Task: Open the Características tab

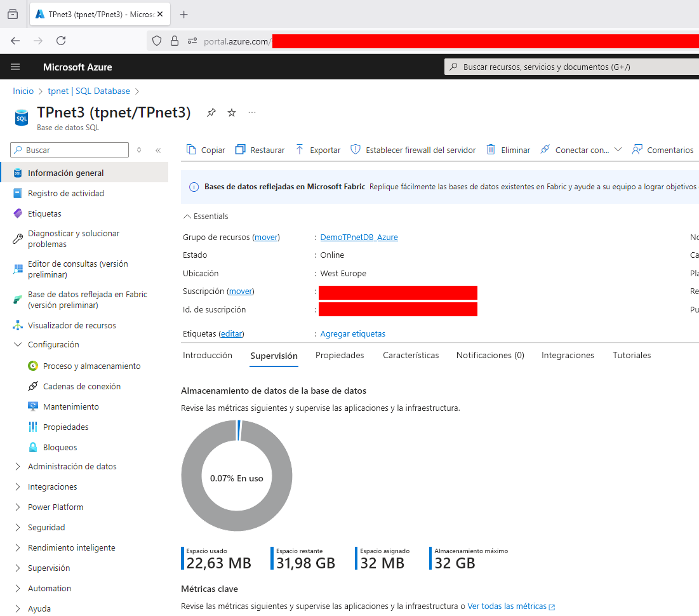Action: tap(411, 355)
